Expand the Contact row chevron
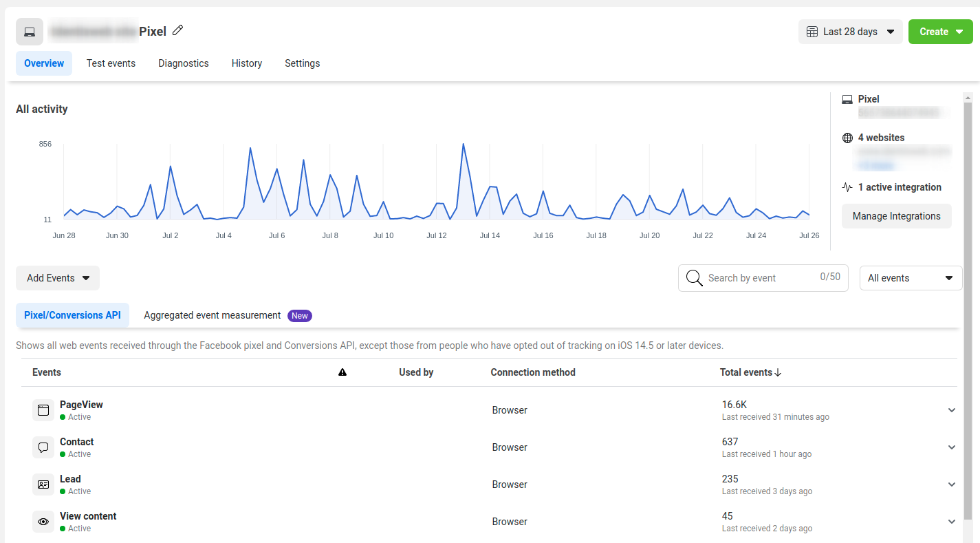This screenshot has width=980, height=543. click(x=952, y=447)
